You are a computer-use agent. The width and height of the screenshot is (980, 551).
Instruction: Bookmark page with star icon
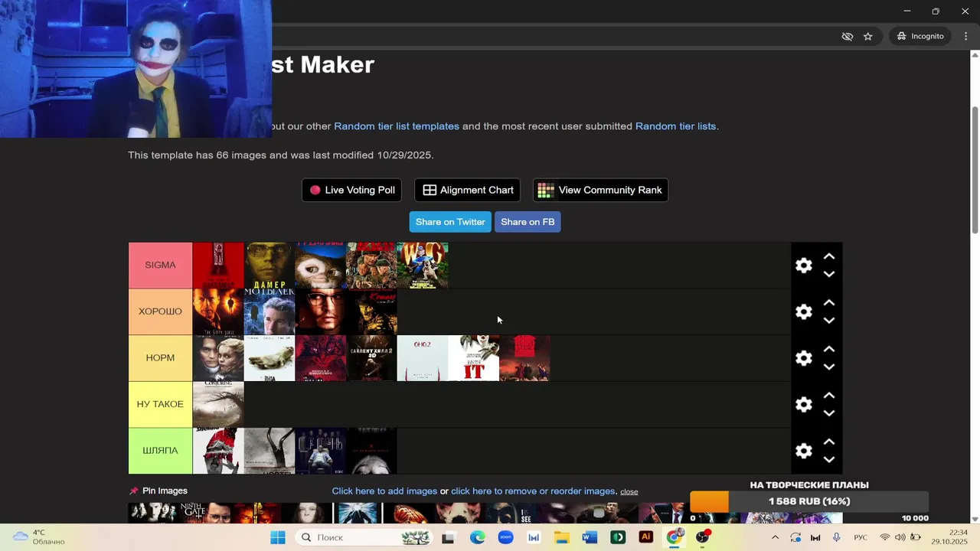pyautogui.click(x=867, y=36)
